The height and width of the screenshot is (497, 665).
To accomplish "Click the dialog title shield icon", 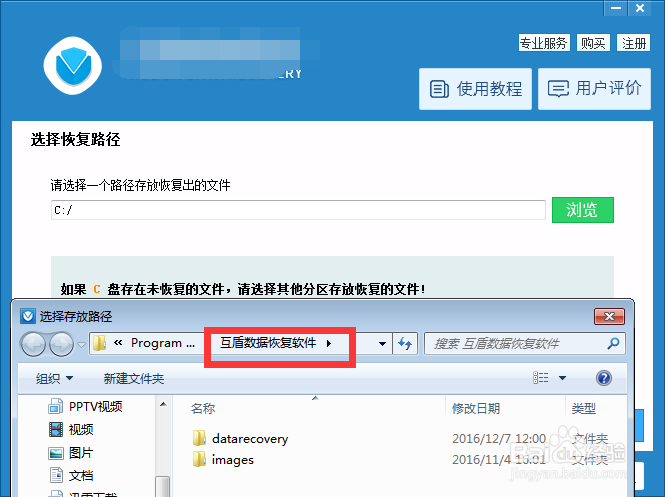I will click(28, 316).
